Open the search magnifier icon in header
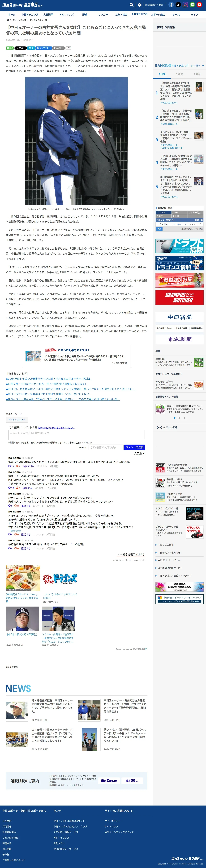 click(131, 5)
